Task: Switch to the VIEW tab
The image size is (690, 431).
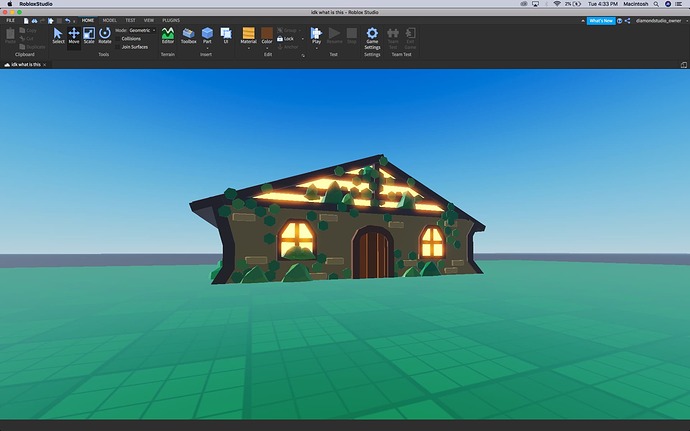Action: point(149,20)
